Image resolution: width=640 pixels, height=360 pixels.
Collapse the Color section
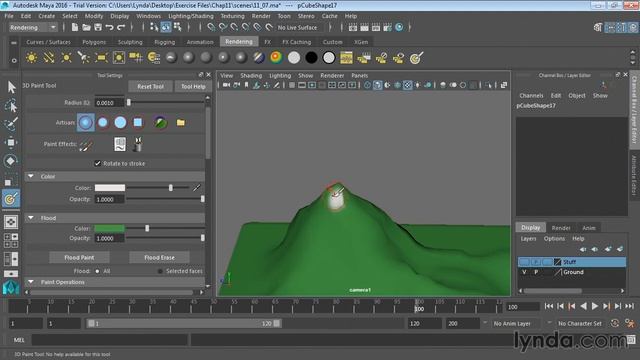click(31, 176)
